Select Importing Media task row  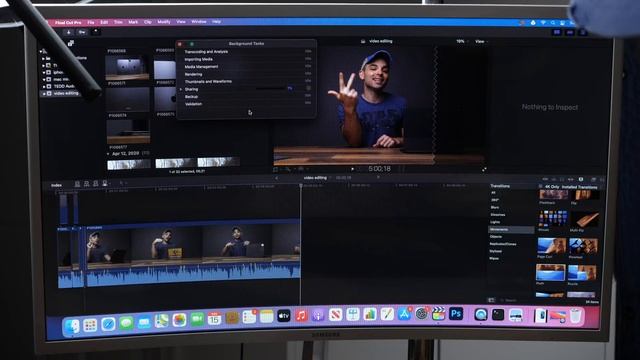tap(247, 59)
